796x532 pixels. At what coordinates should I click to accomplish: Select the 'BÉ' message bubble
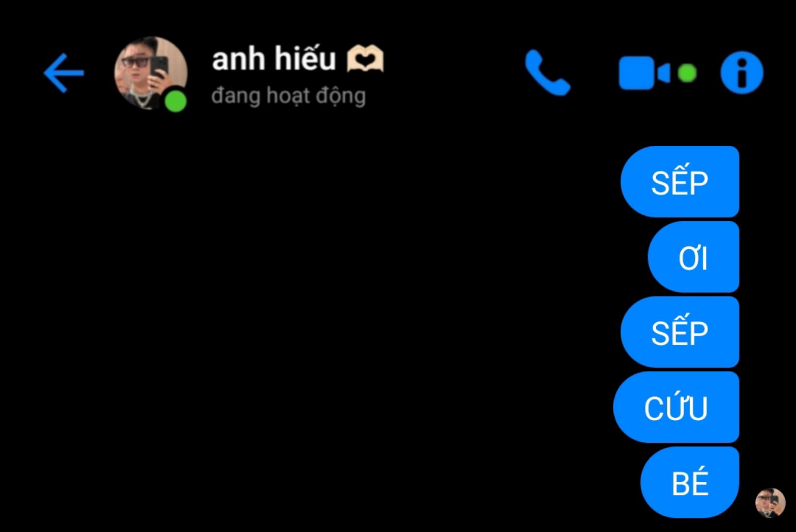690,482
